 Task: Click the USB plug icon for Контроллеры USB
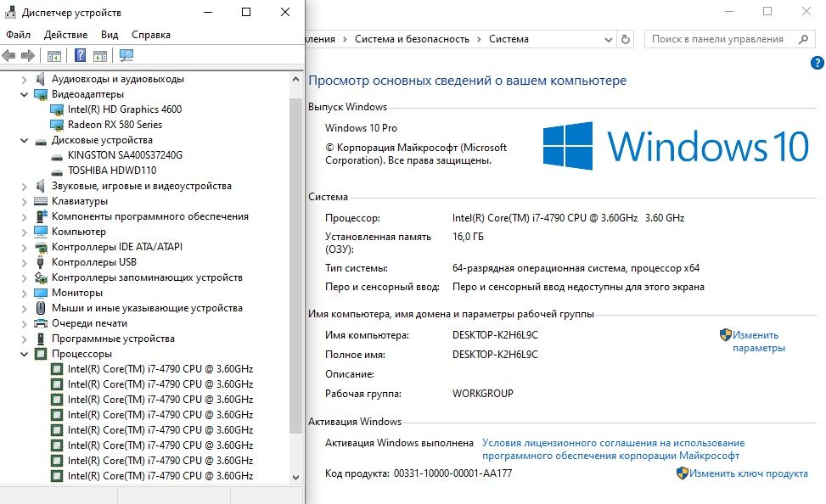coord(41,262)
